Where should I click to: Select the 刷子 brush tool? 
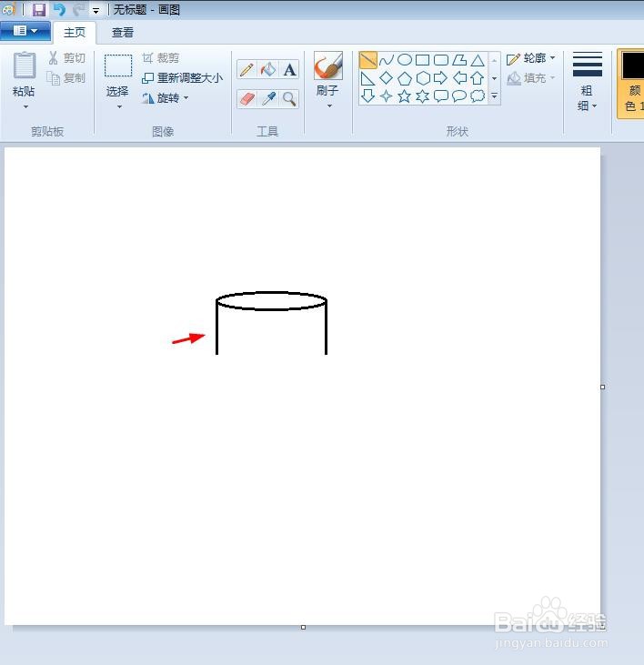coord(327,65)
